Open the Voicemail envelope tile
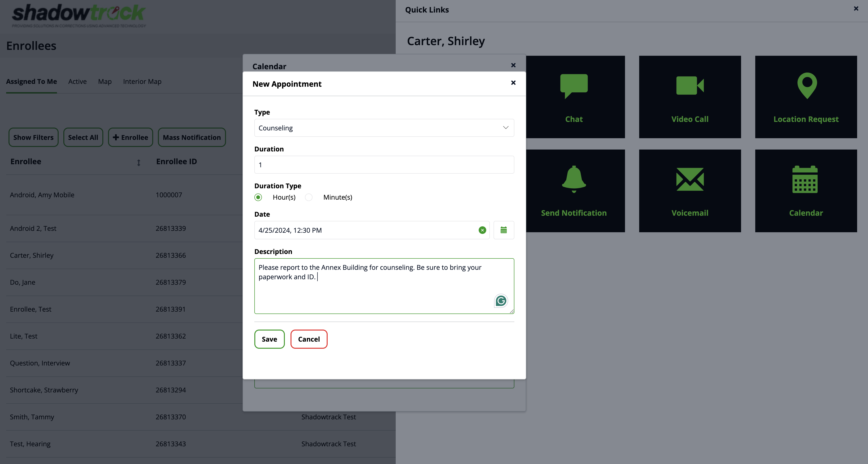The width and height of the screenshot is (868, 464). click(690, 191)
